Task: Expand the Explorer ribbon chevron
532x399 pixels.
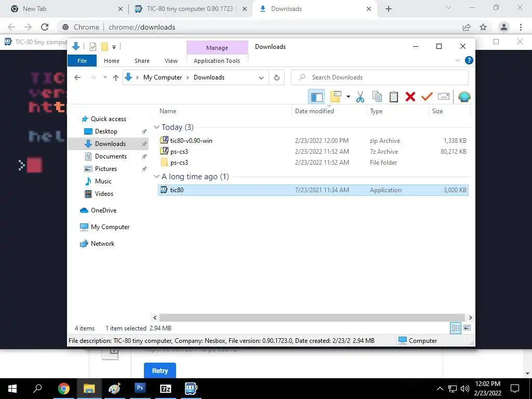Action: (458, 60)
